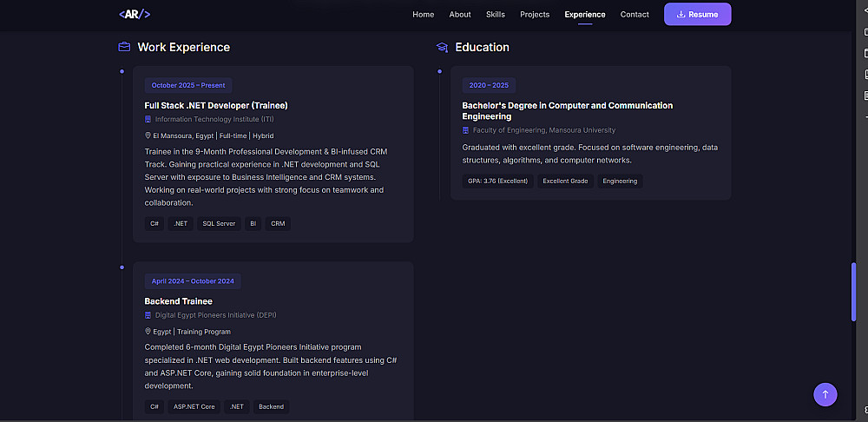Click the AR logo in header
Image resolution: width=868 pixels, height=422 pixels.
coord(135,14)
